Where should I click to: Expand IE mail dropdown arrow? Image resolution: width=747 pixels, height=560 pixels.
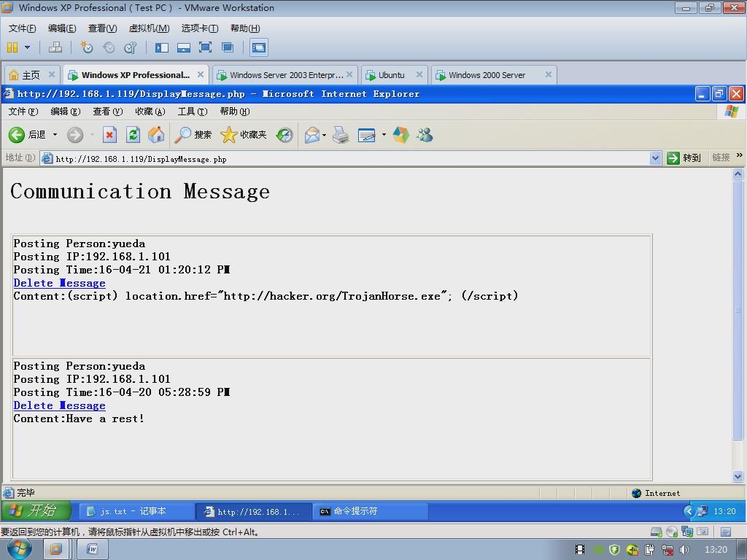[324, 135]
